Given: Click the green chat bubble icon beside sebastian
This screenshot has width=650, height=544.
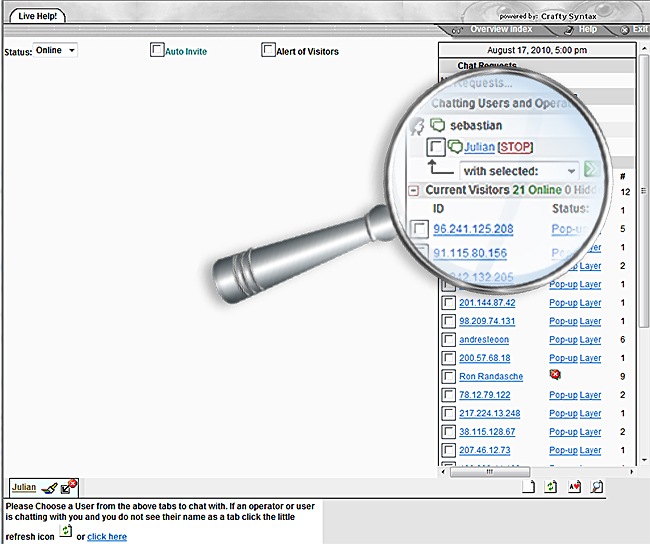Looking at the screenshot, I should click(437, 126).
